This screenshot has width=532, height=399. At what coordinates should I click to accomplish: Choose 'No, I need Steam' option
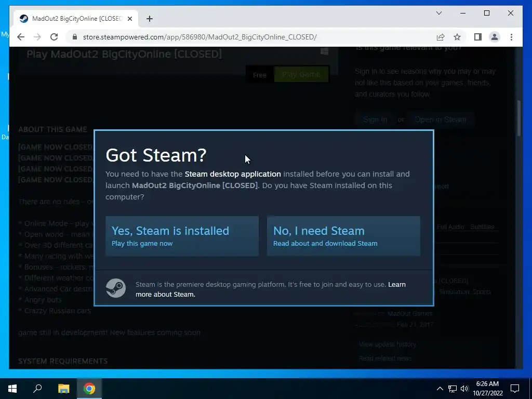point(343,236)
